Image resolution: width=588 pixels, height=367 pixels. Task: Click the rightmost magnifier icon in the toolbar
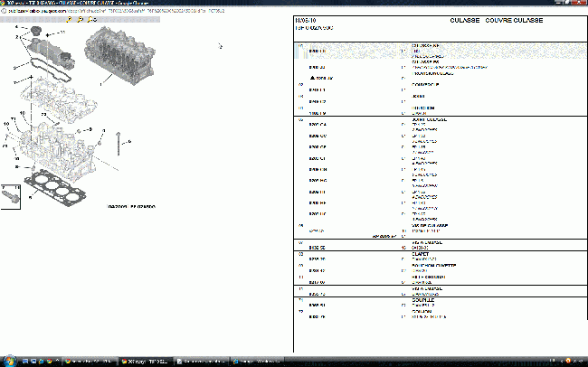[91, 19]
